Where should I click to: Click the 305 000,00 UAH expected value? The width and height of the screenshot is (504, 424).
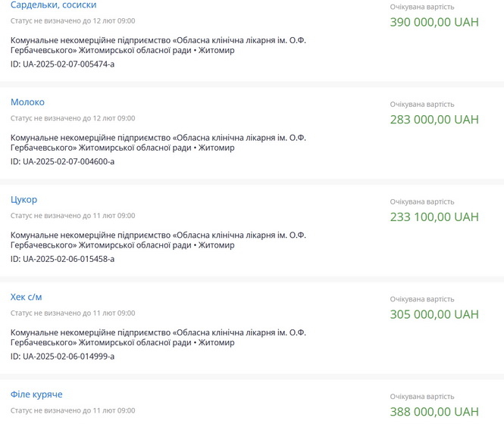434,314
